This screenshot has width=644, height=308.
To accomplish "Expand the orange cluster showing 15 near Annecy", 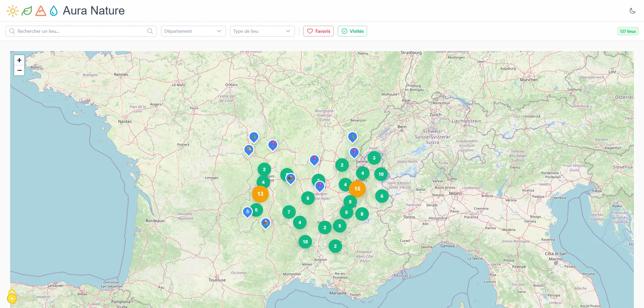I will pyautogui.click(x=357, y=189).
